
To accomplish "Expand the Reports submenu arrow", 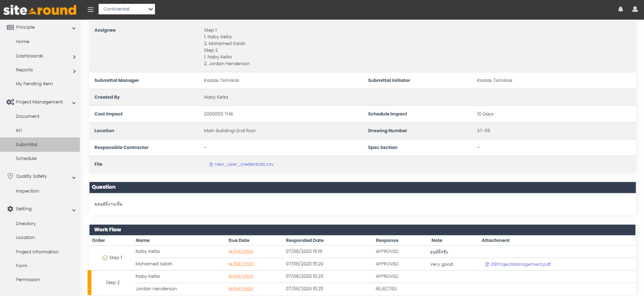I will (x=74, y=71).
